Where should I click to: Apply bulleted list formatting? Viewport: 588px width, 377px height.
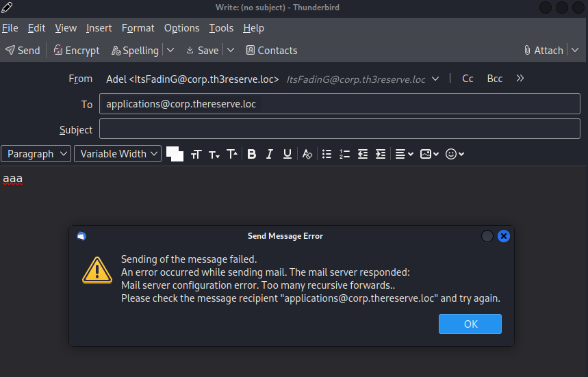click(x=327, y=154)
